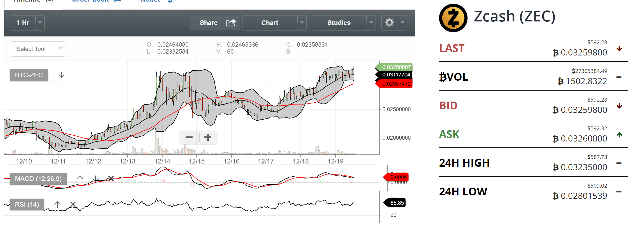Open the 1 Hr interval dropdown
Viewport: 644px width, 227px height.
point(28,23)
